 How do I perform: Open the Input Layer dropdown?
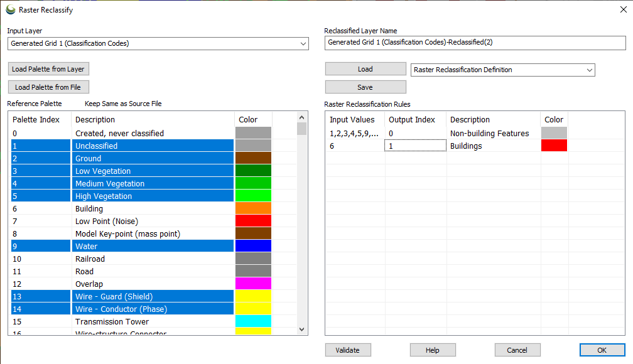tap(158, 43)
